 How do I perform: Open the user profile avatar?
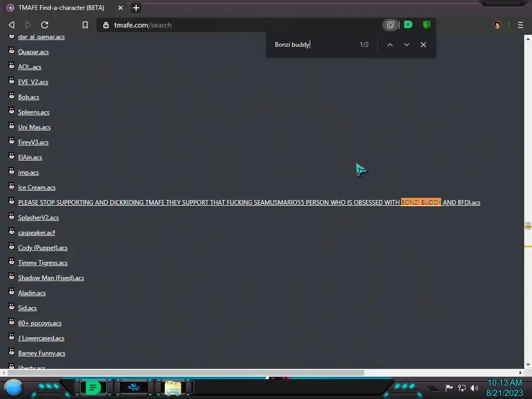click(497, 25)
